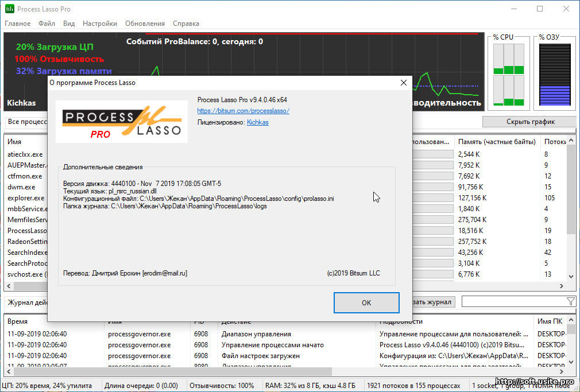Open the bitsum.com/processlasso link
Viewport: 580px width, 392px height.
(x=243, y=111)
